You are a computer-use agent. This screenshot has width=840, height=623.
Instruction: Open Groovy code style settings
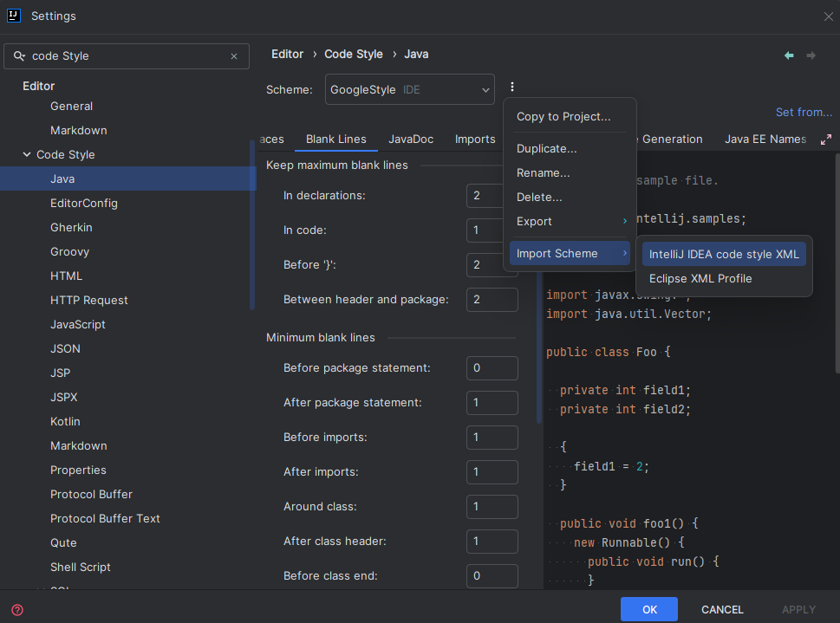point(69,252)
